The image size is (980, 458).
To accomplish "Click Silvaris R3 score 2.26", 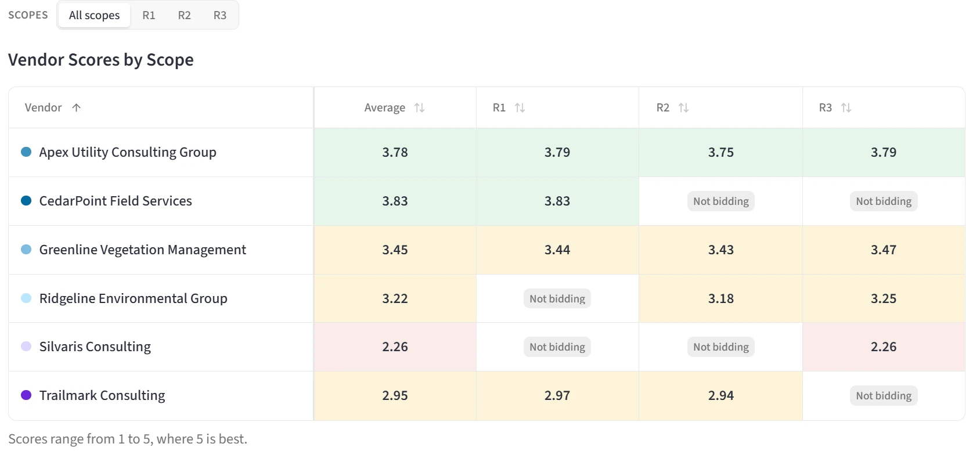I will (884, 347).
